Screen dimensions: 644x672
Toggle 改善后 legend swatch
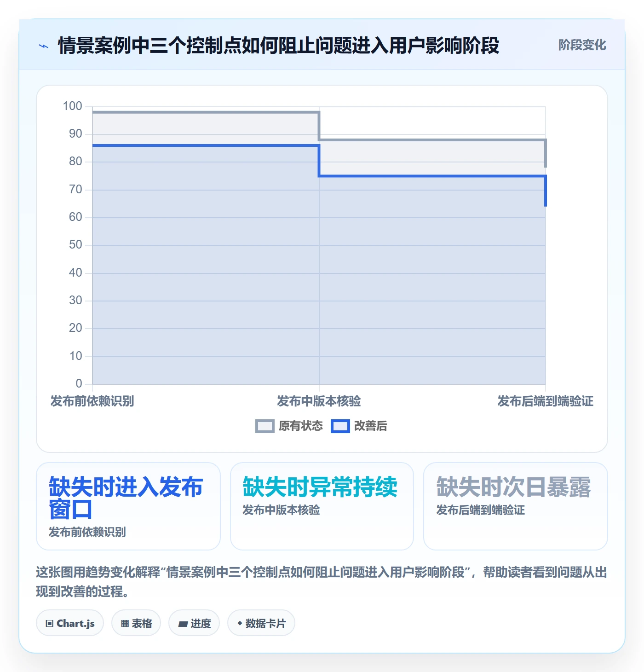(x=340, y=426)
